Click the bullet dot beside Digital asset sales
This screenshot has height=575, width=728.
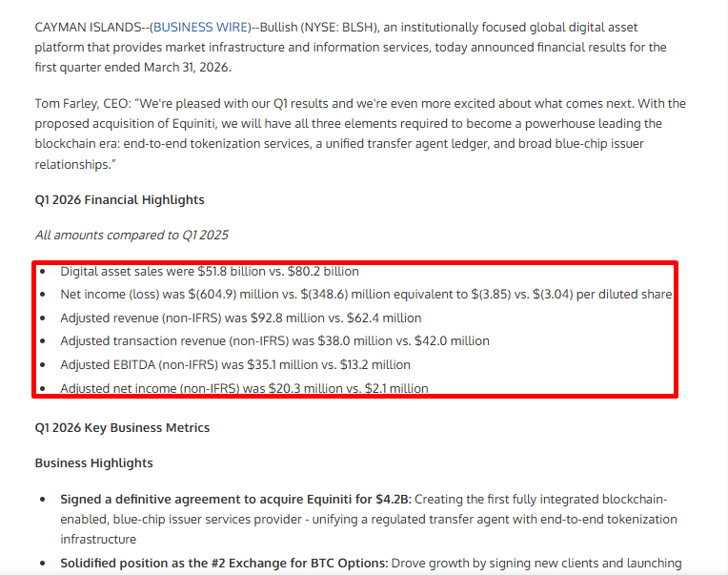tap(43, 271)
